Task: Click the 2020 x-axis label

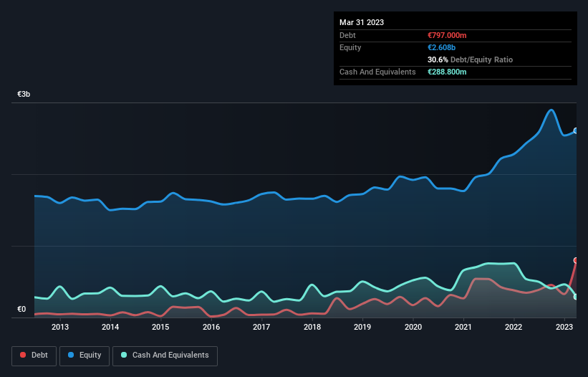Action: pos(413,327)
